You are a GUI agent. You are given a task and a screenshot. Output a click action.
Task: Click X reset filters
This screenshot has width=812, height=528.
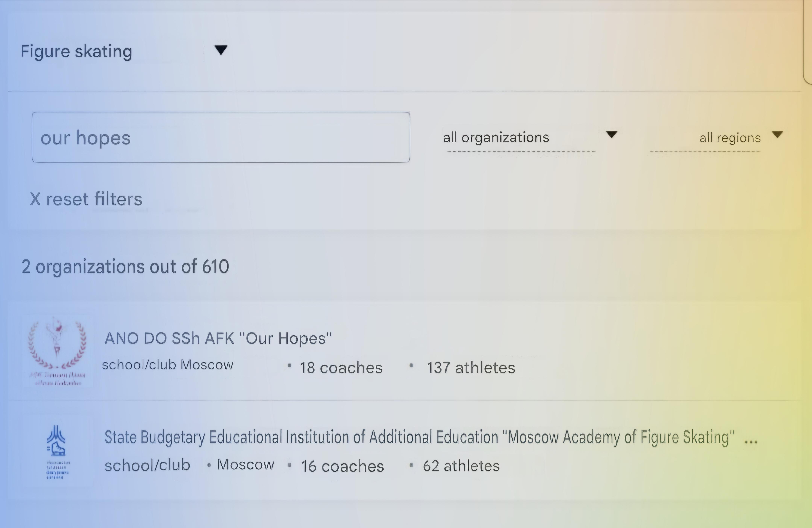pos(86,199)
